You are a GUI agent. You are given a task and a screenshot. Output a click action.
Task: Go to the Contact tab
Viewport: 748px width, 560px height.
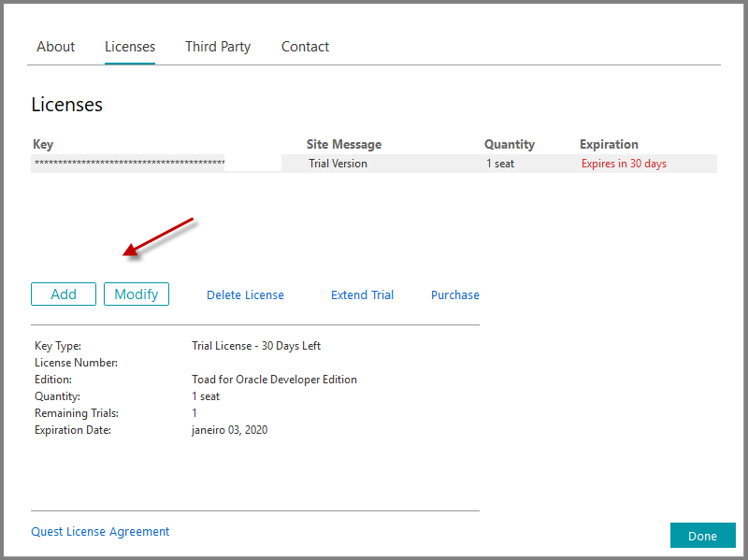pyautogui.click(x=306, y=47)
